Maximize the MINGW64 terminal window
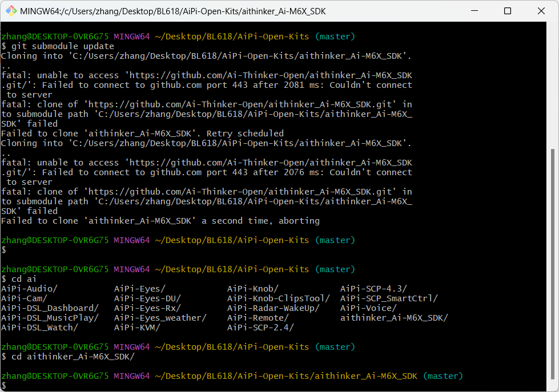Screen dimensions: 559x392 point(507,11)
